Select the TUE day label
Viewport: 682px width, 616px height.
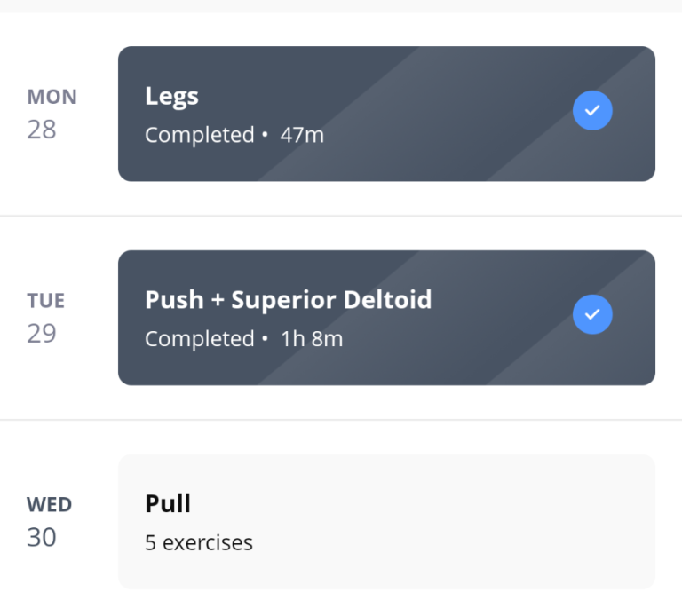pos(45,301)
